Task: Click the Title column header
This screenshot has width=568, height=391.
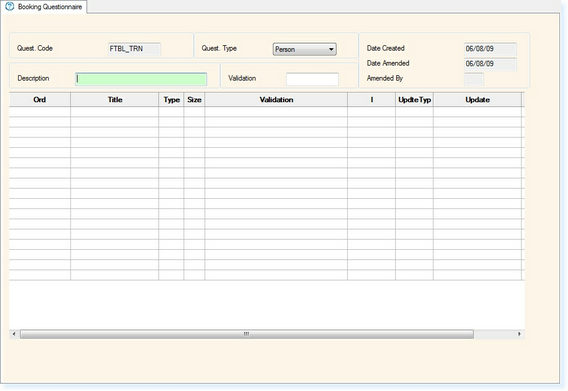Action: 114,100
